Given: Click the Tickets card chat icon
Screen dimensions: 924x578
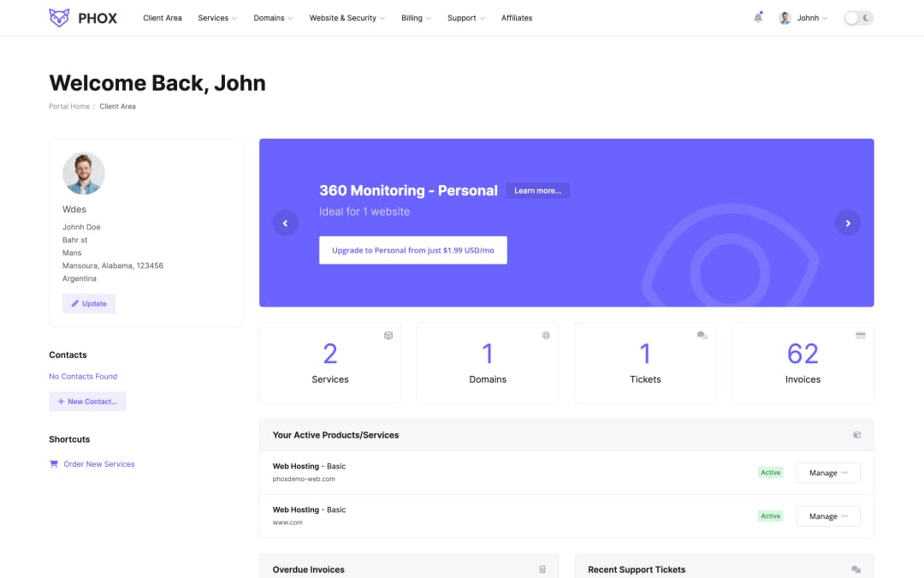Looking at the screenshot, I should [702, 335].
